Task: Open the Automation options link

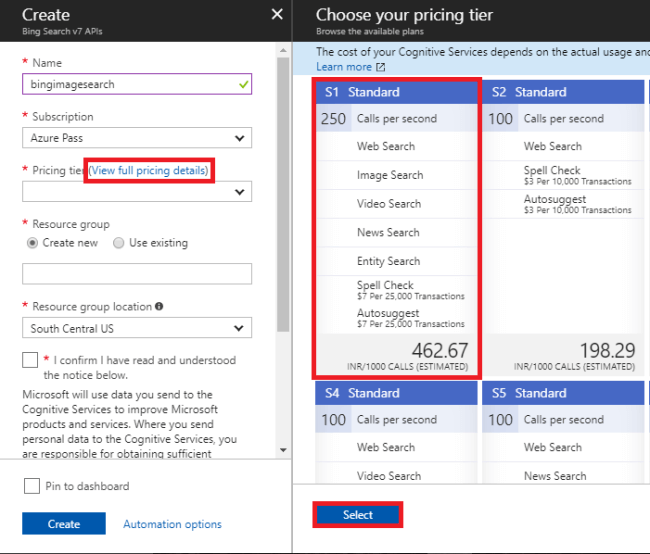Action: tap(172, 524)
